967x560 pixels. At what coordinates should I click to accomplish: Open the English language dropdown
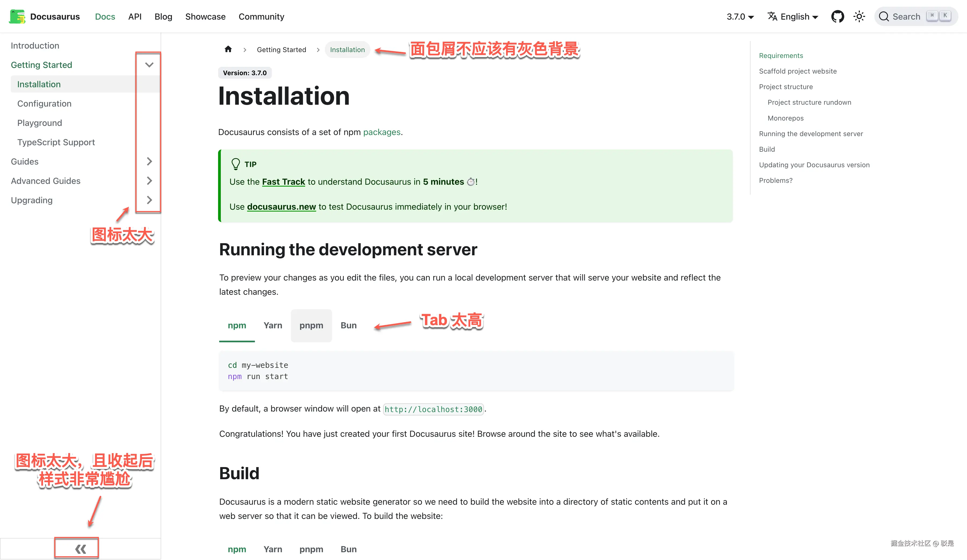(799, 16)
